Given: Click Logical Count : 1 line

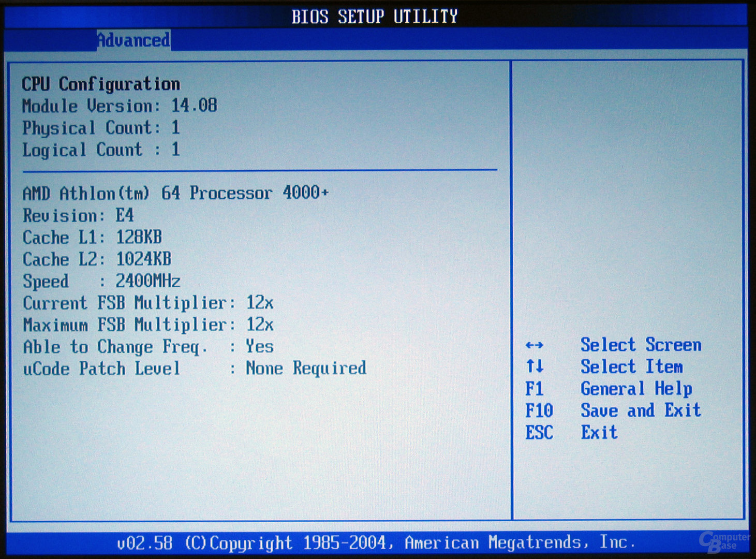Looking at the screenshot, I should point(101,150).
